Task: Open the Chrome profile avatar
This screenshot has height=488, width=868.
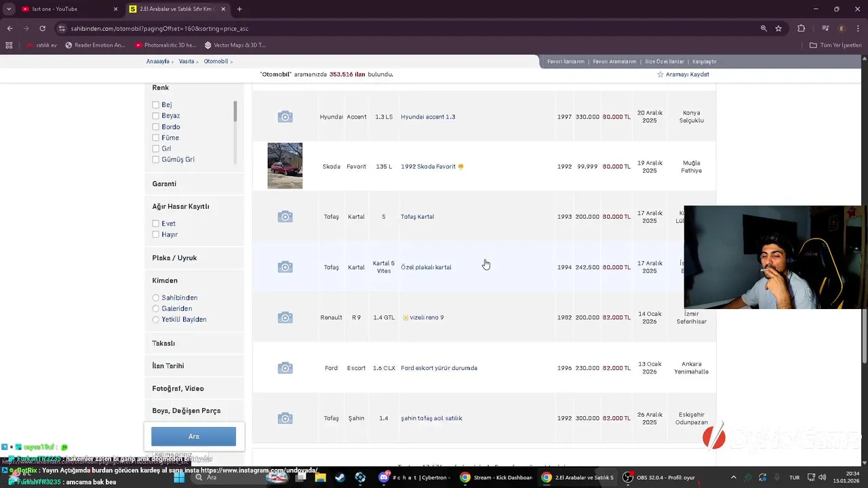Action: pyautogui.click(x=842, y=28)
